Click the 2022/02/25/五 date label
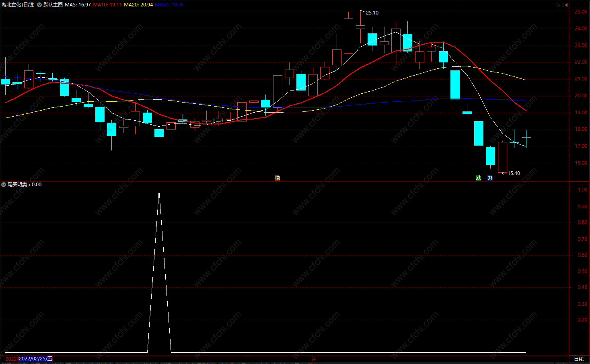590x364 pixels. coord(36,359)
